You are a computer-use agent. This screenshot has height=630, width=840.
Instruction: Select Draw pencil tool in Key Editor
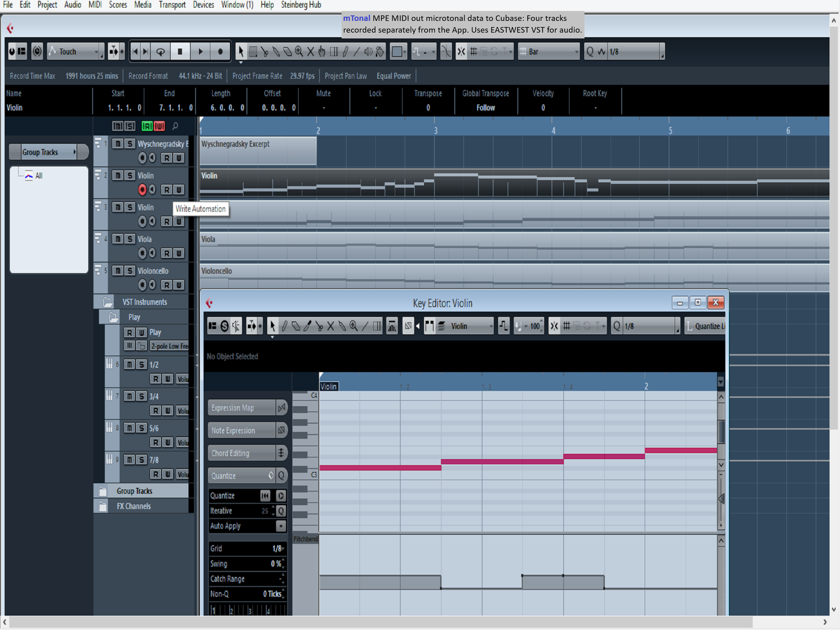pyautogui.click(x=284, y=326)
